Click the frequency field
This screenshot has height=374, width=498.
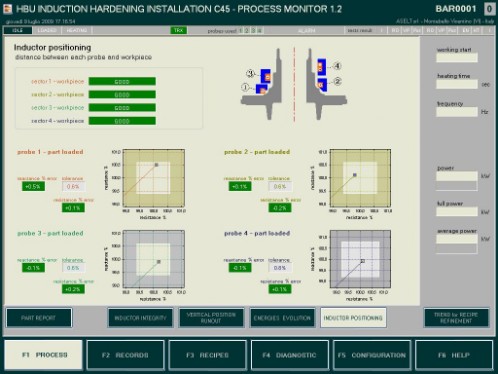tap(457, 112)
